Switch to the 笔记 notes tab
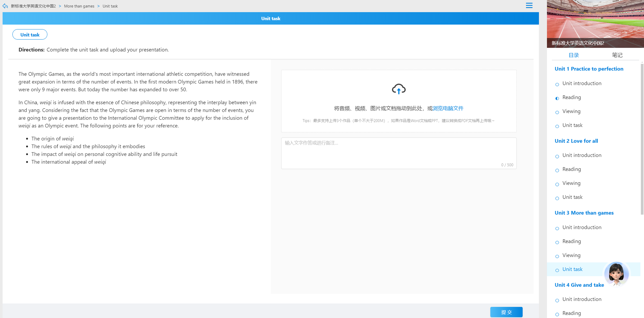Image resolution: width=644 pixels, height=318 pixels. [x=617, y=55]
